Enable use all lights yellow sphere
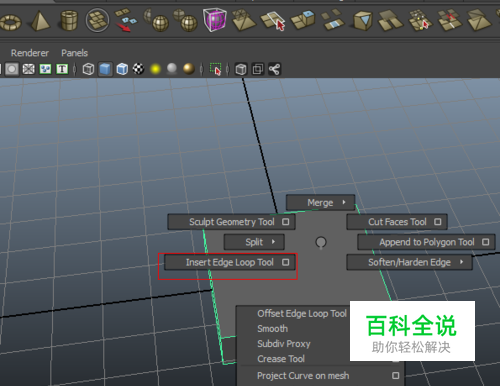Viewport: 500px width, 386px height. coord(155,69)
